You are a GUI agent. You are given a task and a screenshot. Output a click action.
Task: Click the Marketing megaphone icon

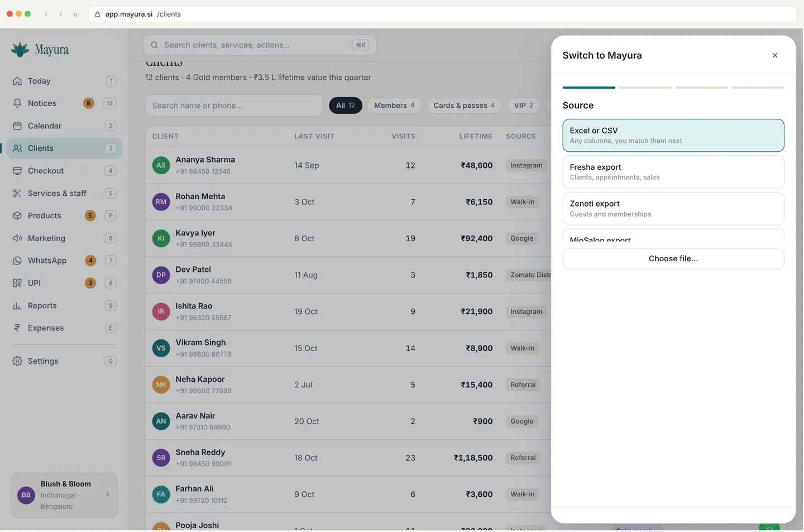[17, 238]
